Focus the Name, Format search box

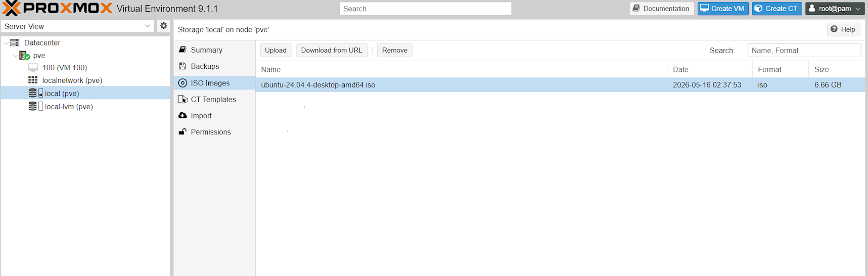point(804,50)
